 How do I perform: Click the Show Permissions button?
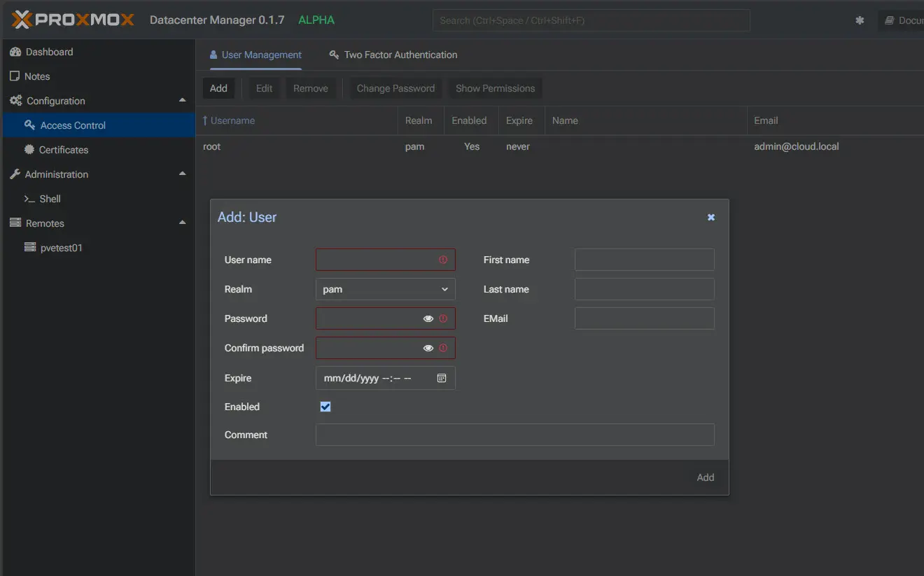tap(494, 88)
